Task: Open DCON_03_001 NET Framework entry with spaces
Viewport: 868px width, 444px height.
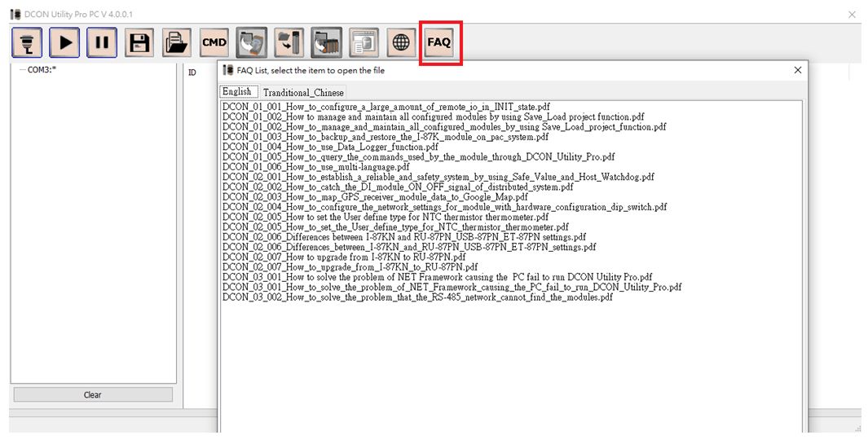Action: tap(438, 277)
